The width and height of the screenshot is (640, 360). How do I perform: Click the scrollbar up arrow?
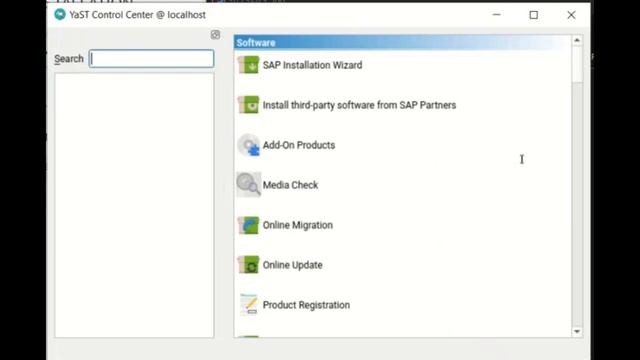(x=577, y=40)
